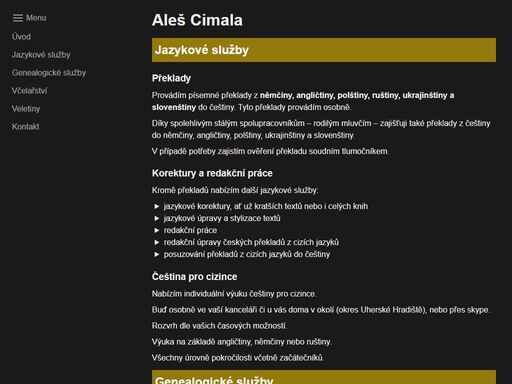Click the Korektury a redakční práce heading
This screenshot has height=384, width=512.
point(212,173)
